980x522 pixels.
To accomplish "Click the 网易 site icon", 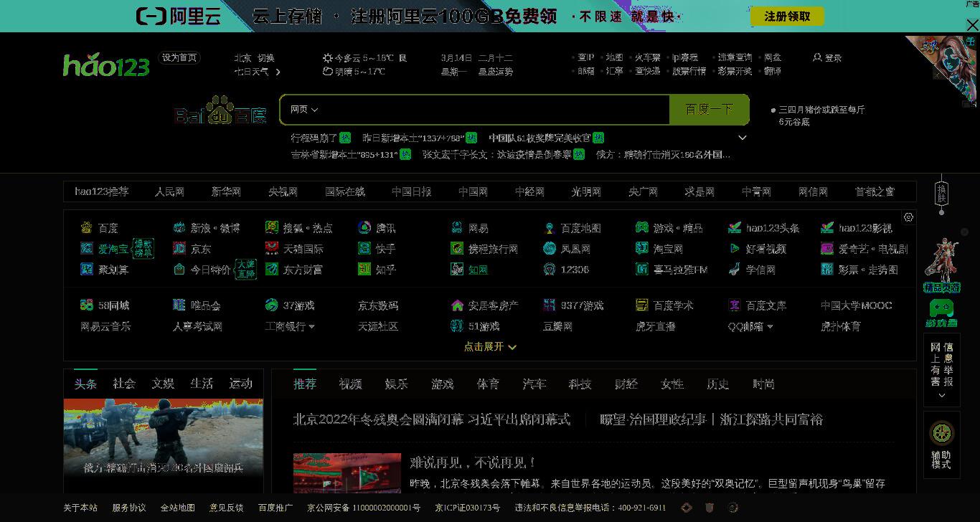I will (x=457, y=228).
